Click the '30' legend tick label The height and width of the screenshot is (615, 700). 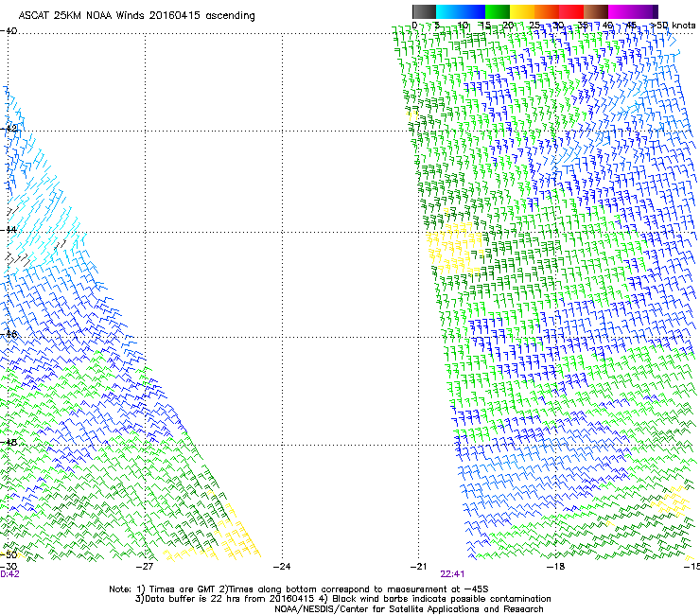coord(558,26)
